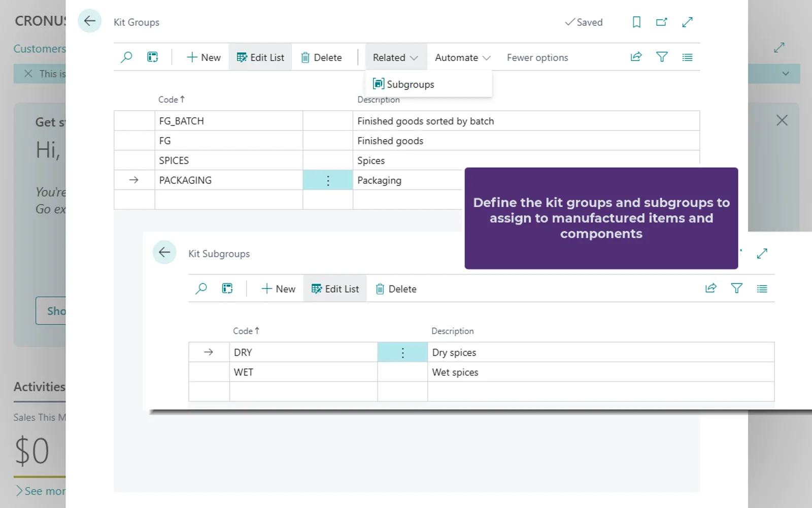Click Delete in Kit Subgroups toolbar
The width and height of the screenshot is (812, 508).
click(396, 289)
